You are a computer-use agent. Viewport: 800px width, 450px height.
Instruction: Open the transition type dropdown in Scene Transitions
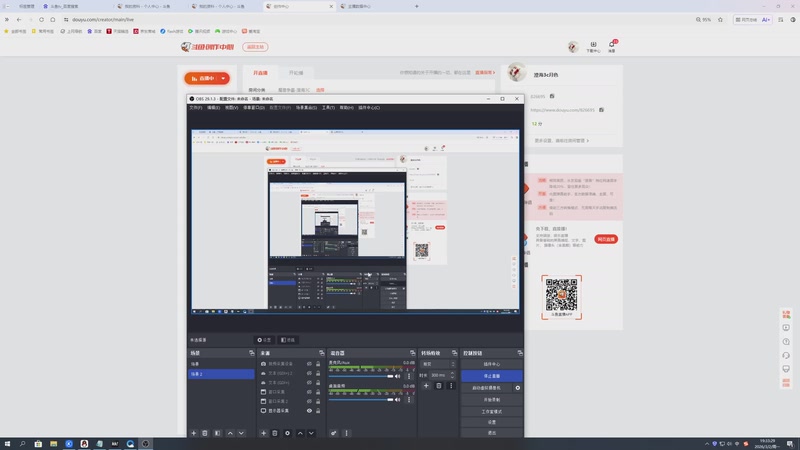tap(438, 364)
